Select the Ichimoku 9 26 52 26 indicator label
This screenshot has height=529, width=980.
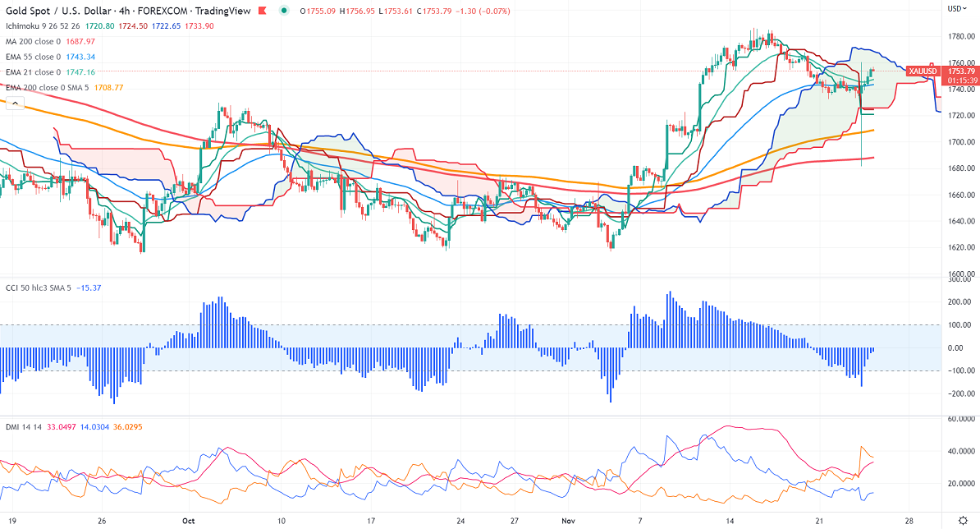pyautogui.click(x=43, y=26)
